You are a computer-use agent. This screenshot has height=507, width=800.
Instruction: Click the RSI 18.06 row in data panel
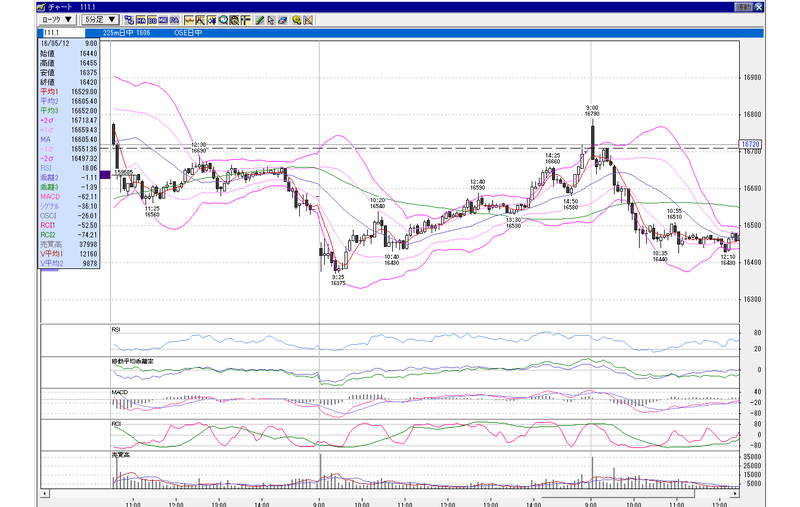pyautogui.click(x=69, y=168)
